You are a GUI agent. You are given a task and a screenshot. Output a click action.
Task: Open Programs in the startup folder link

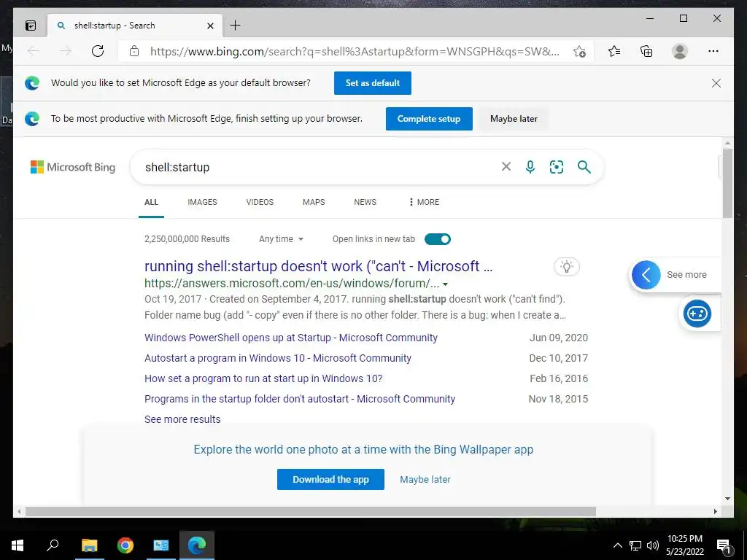[300, 399]
